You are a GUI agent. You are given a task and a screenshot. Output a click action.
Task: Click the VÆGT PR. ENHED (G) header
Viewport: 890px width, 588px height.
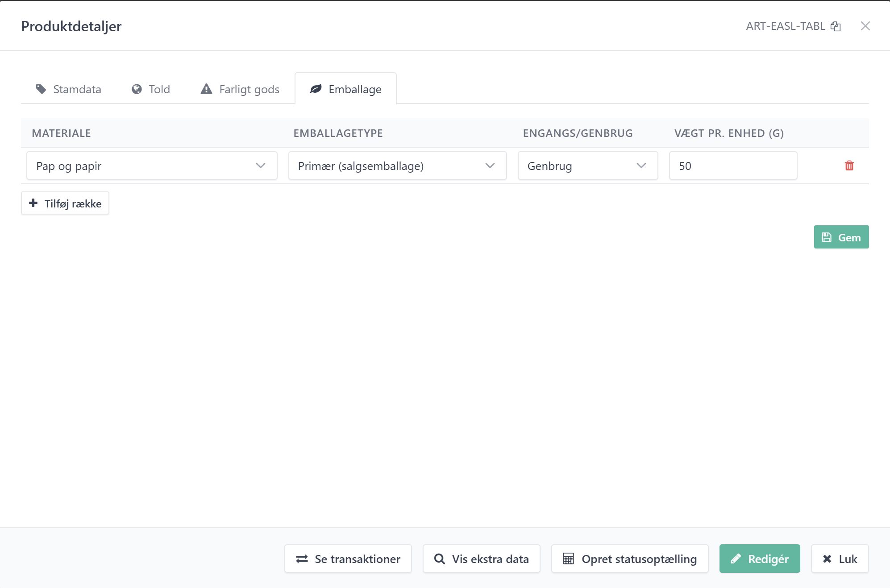pyautogui.click(x=729, y=133)
